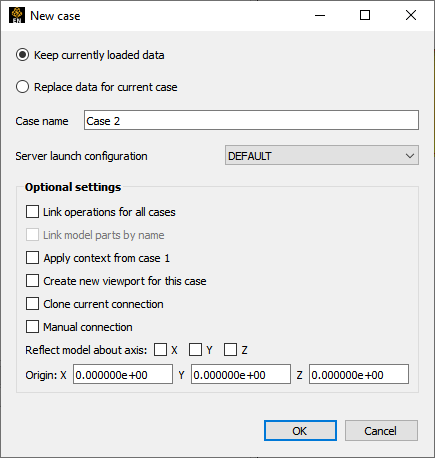Open the Server launch configuration dropdown

click(322, 155)
